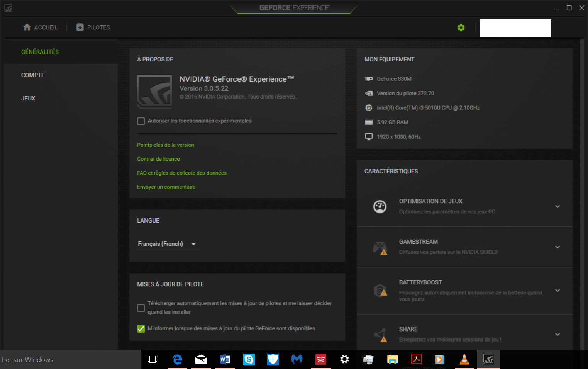Open Skype from the taskbar
This screenshot has width=588, height=369.
[249, 359]
